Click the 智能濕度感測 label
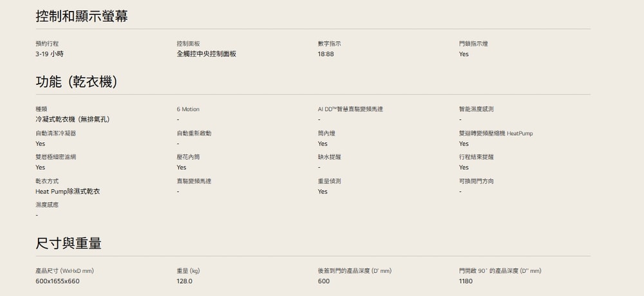The height and width of the screenshot is (296, 644). click(x=477, y=109)
